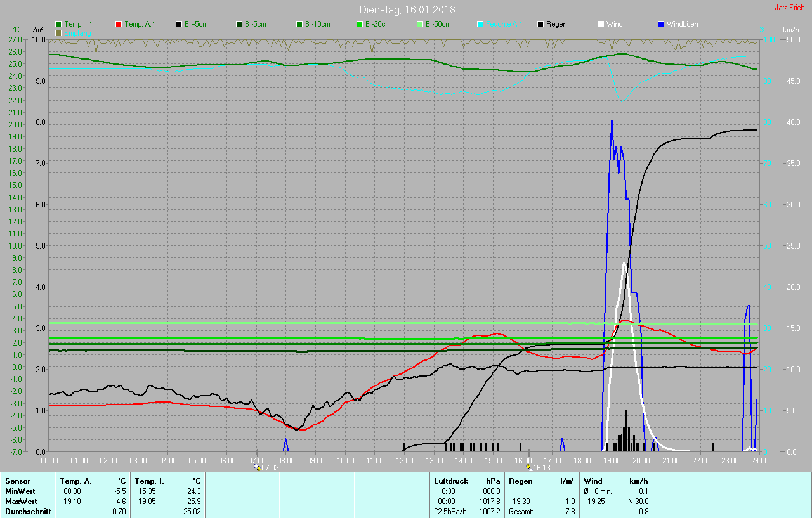Click the red Temp. A. legend square
Image resolution: width=812 pixels, height=518 pixels.
point(119,24)
